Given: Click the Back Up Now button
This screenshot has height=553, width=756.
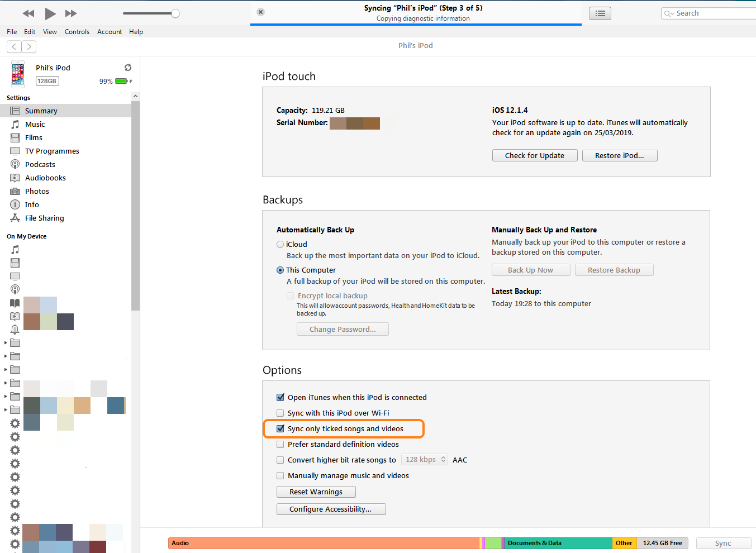Looking at the screenshot, I should 531,270.
